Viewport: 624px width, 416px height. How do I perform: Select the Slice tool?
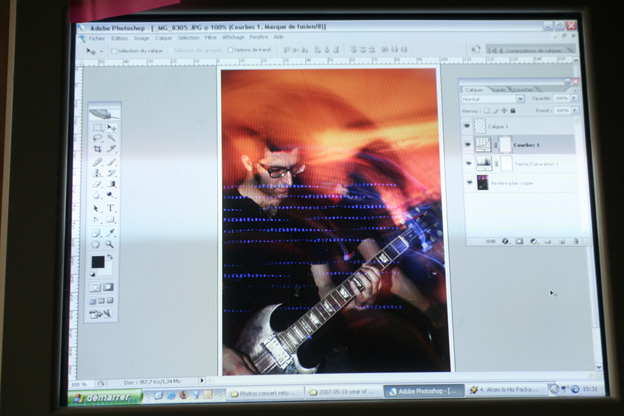pyautogui.click(x=111, y=148)
